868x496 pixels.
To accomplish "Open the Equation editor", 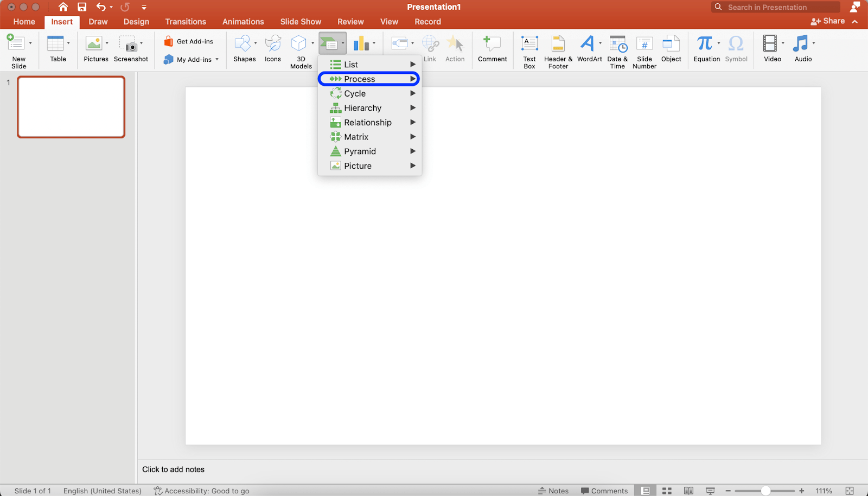I will [706, 49].
